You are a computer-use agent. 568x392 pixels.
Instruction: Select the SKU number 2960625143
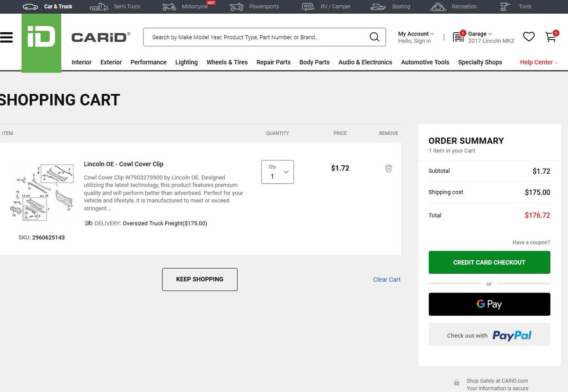(48, 238)
